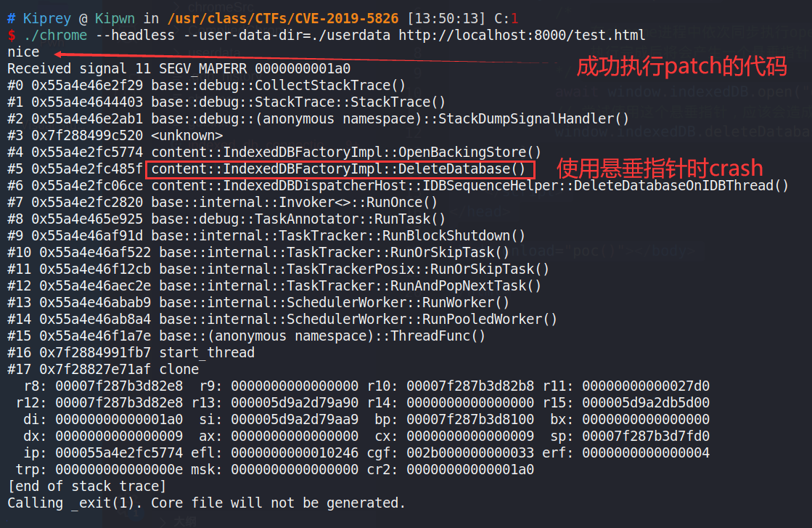This screenshot has height=528, width=812.
Task: Click the OpenBackingStore() stack frame
Action: click(346, 152)
